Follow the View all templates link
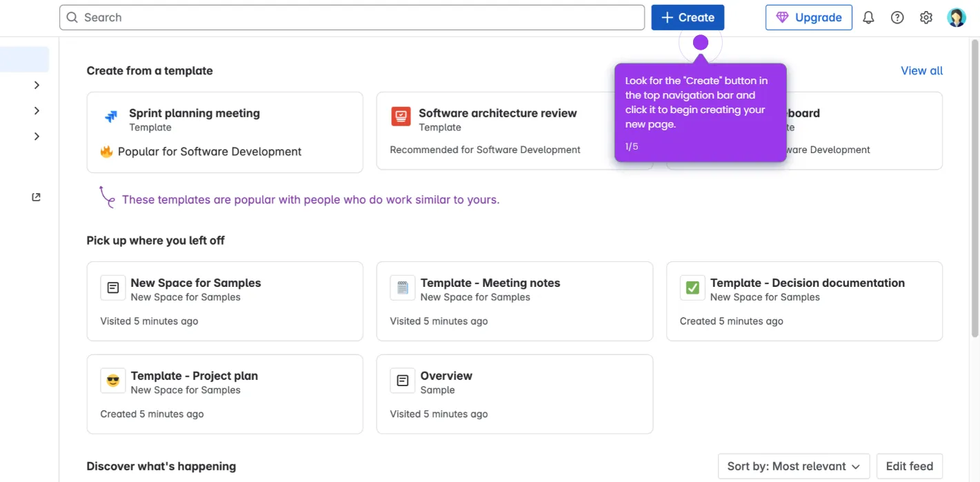The width and height of the screenshot is (980, 482). pyautogui.click(x=921, y=71)
